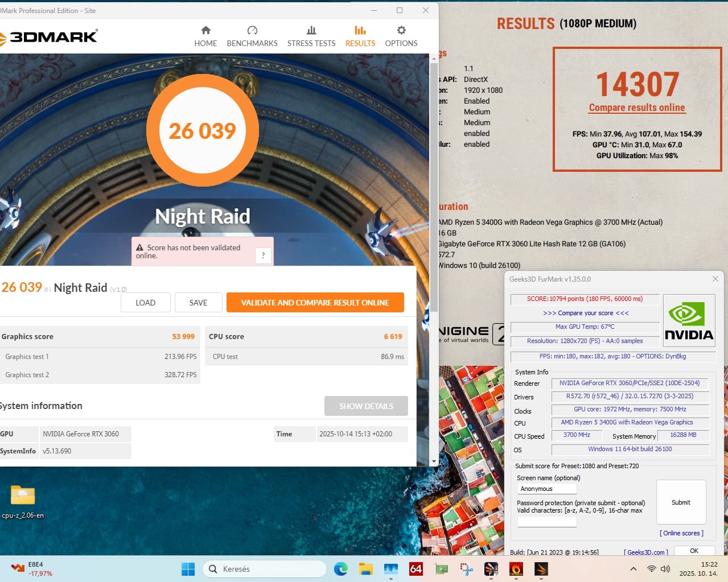This screenshot has height=582, width=728.
Task: Open the Windows Start menu
Action: [x=188, y=569]
